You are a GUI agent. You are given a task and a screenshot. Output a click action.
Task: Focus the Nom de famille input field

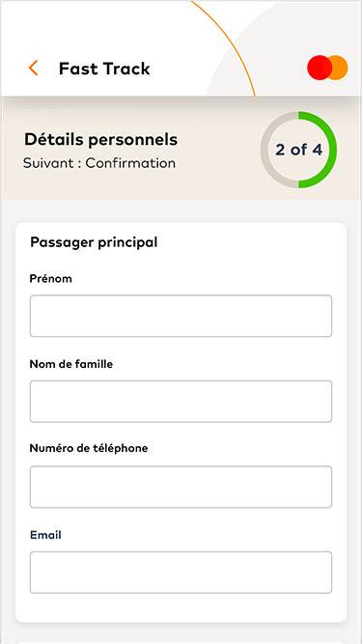tap(181, 402)
